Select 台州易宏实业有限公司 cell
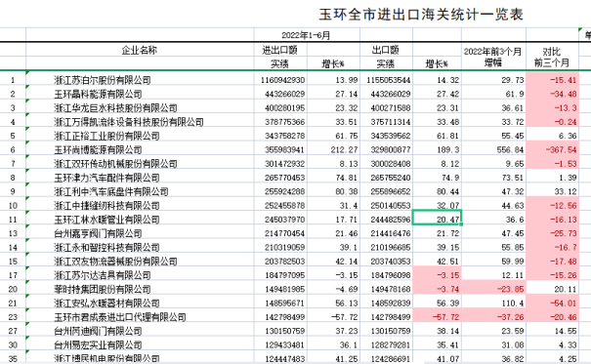591x364 pixels. click(98, 344)
